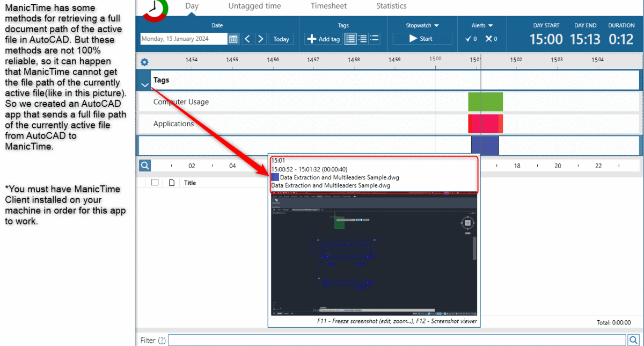The height and width of the screenshot is (346, 644).
Task: Open the calendar date picker icon
Action: pyautogui.click(x=233, y=39)
